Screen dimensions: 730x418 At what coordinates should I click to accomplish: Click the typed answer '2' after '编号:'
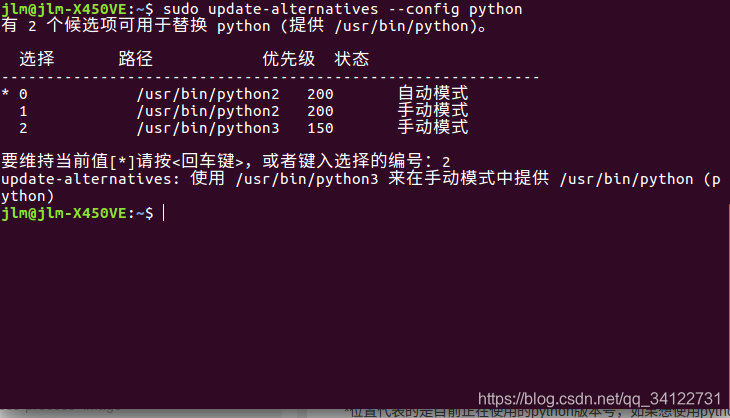tap(446, 162)
